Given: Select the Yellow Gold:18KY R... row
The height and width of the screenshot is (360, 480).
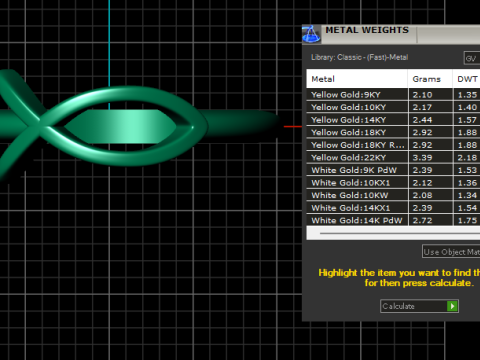Looking at the screenshot, I should (x=393, y=145).
